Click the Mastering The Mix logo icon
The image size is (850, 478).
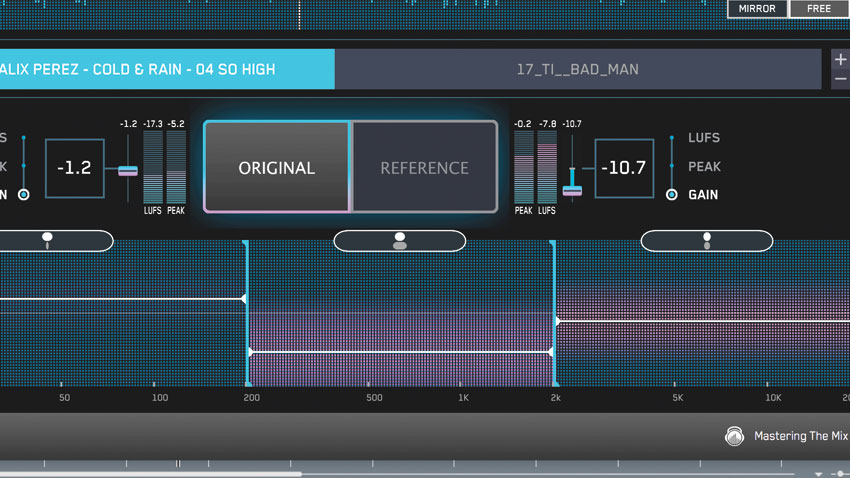735,436
